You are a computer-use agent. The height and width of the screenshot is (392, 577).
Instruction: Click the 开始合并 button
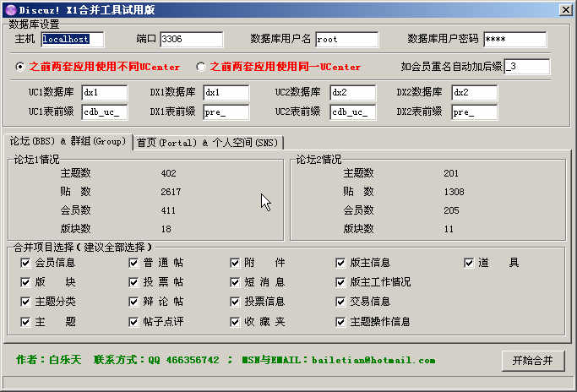tap(533, 361)
